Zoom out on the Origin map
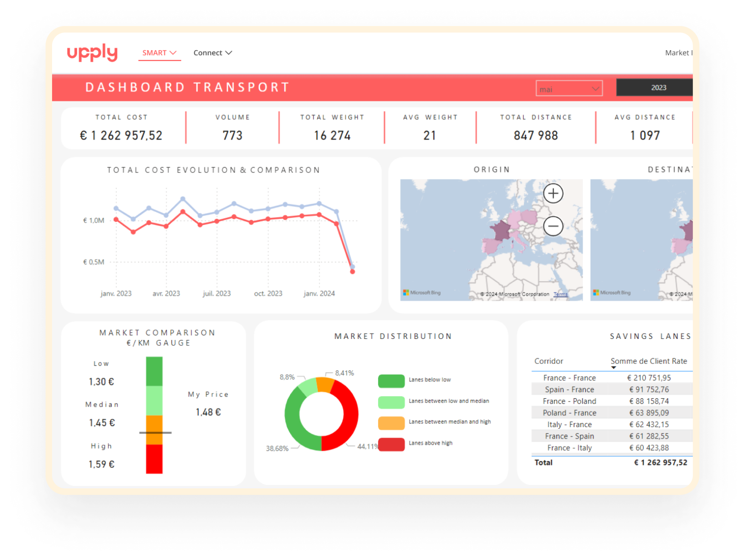 553,226
